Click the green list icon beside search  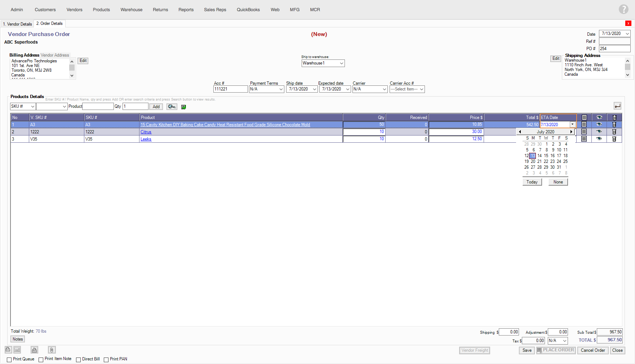click(183, 107)
